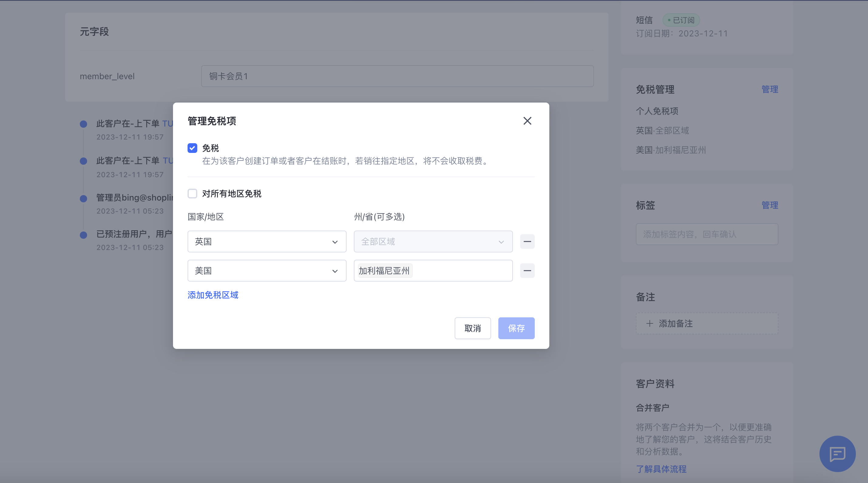This screenshot has height=483, width=868.
Task: Click 添加免税区域 link
Action: pyautogui.click(x=213, y=295)
